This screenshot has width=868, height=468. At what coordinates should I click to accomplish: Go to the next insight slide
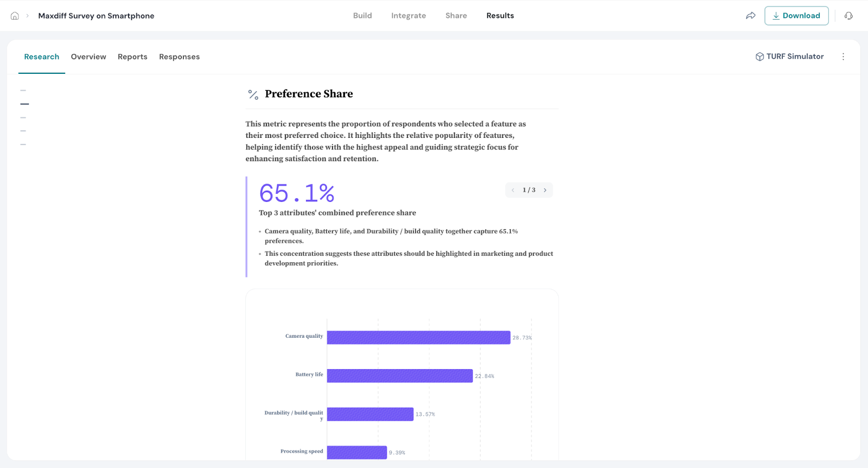pyautogui.click(x=545, y=190)
